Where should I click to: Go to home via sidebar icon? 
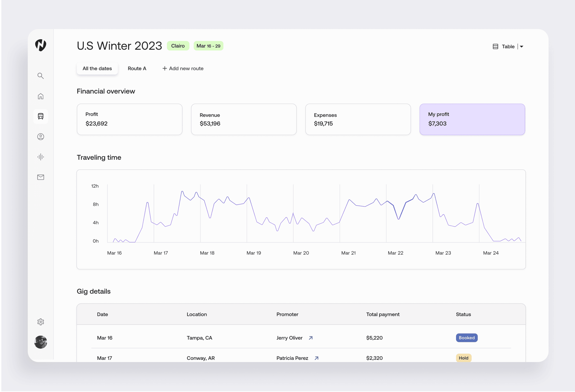click(41, 96)
